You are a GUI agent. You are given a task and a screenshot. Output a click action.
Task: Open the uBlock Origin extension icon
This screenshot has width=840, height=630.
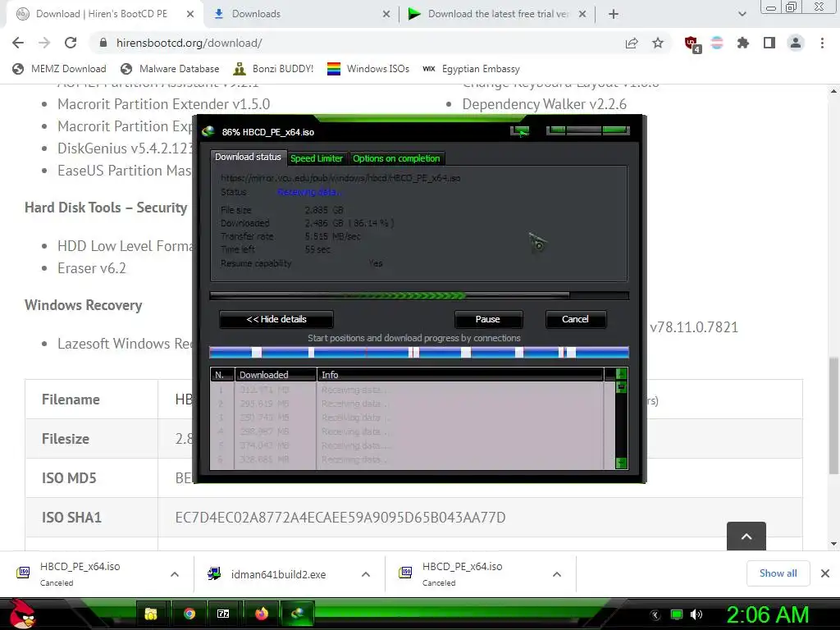click(x=692, y=43)
